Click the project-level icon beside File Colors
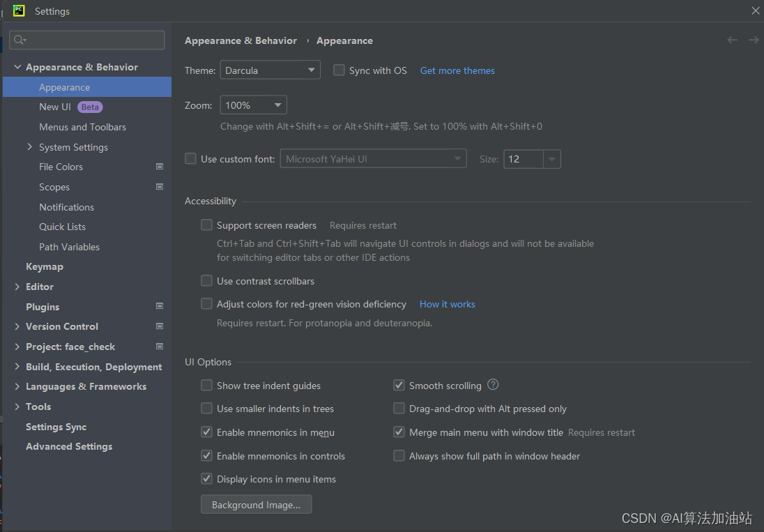Image resolution: width=764 pixels, height=532 pixels. pos(160,167)
